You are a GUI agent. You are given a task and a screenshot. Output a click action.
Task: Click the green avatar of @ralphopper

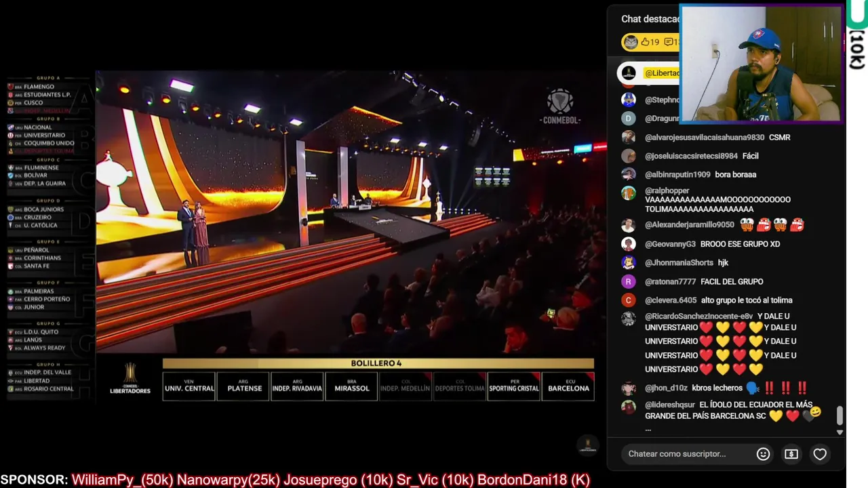pos(629,192)
